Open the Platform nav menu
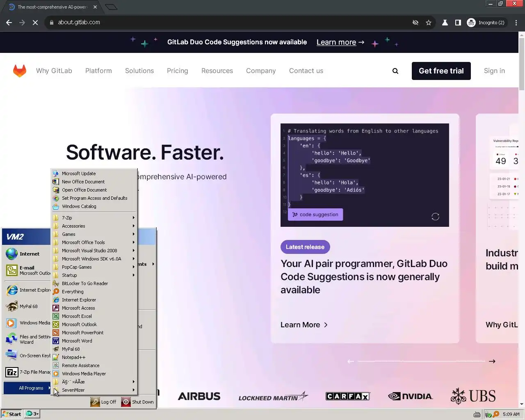Image resolution: width=525 pixels, height=420 pixels. pos(98,71)
